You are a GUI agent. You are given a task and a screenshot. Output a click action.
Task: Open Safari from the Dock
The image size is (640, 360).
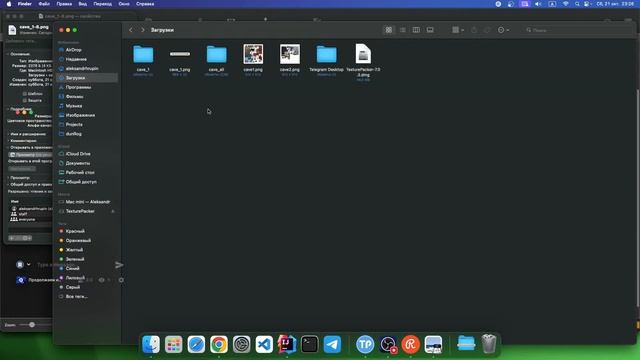[196, 344]
